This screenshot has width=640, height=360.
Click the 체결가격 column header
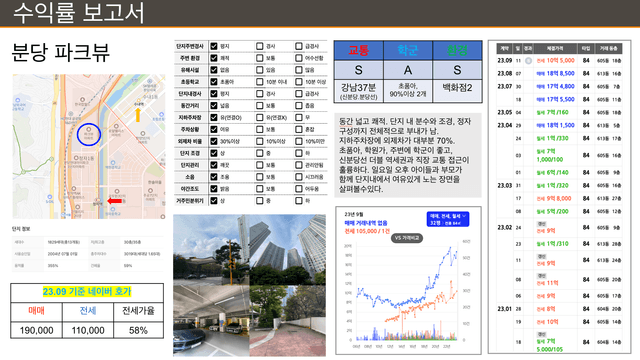(x=555, y=49)
